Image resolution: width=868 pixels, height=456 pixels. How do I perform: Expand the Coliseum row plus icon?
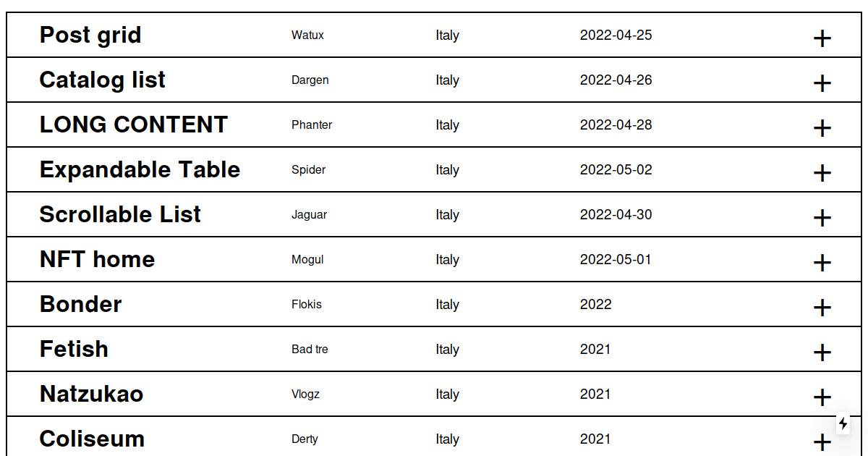[x=822, y=442]
